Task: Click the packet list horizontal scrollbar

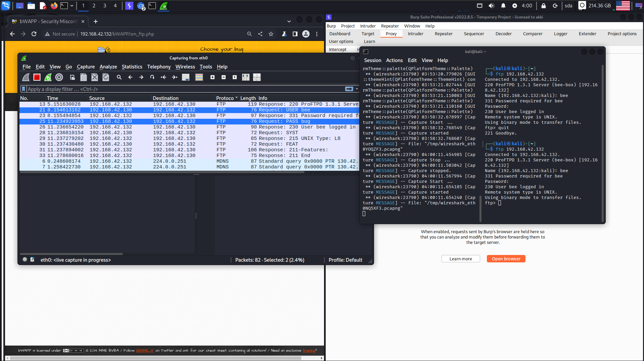Action: tap(161, 172)
